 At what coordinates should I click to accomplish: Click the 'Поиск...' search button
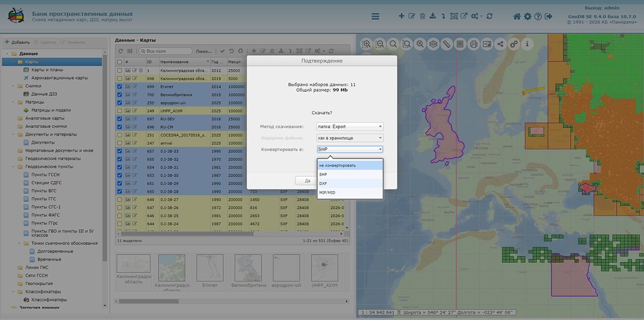point(204,51)
